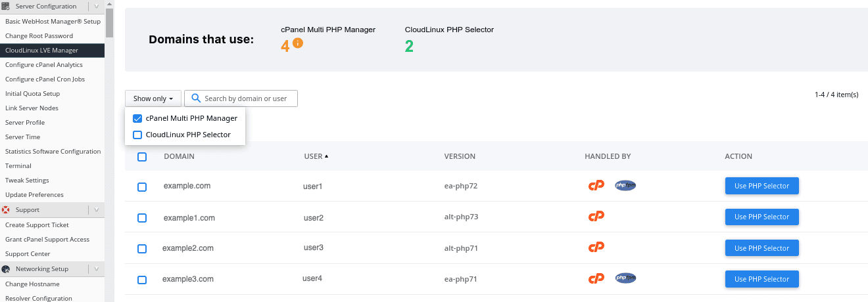Screen dimensions: 868x302
Task: Open the Show only dropdown
Action: tap(153, 98)
